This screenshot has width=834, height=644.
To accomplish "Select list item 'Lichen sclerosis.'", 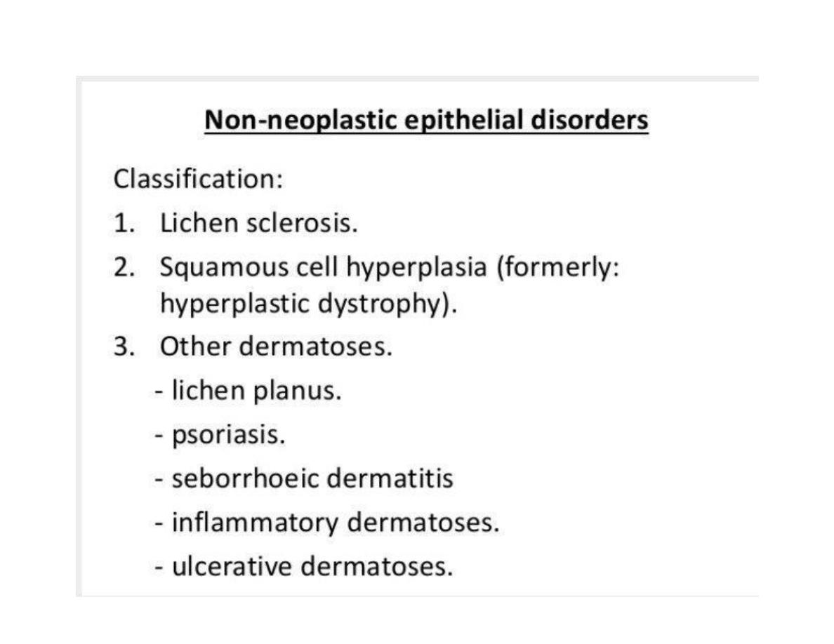I will coord(259,222).
